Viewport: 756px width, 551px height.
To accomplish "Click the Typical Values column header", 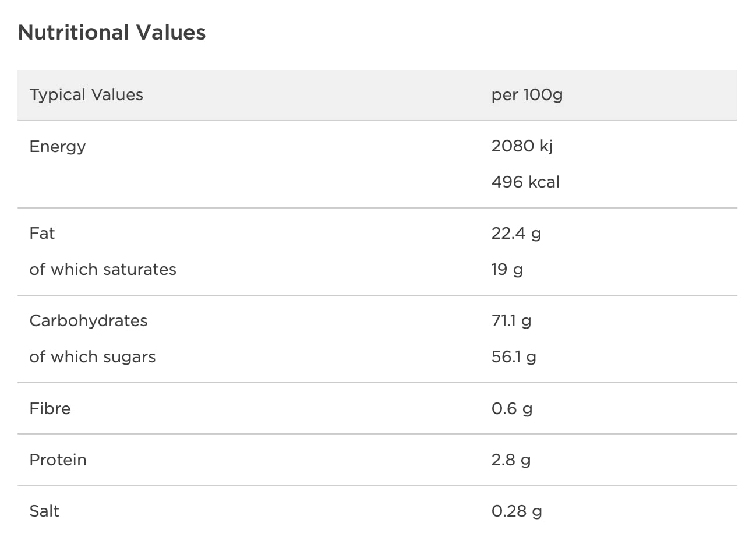I will coord(86,95).
